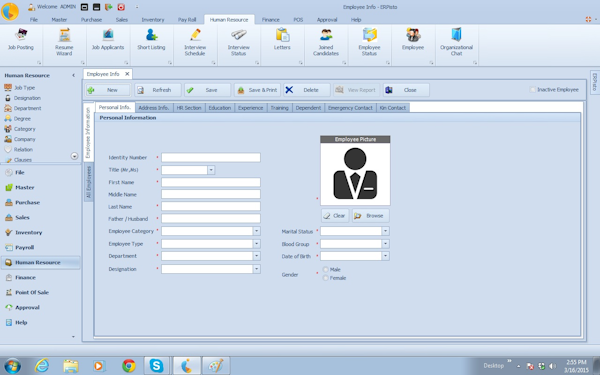Select the Female gender radio button
600x375 pixels.
(x=326, y=278)
